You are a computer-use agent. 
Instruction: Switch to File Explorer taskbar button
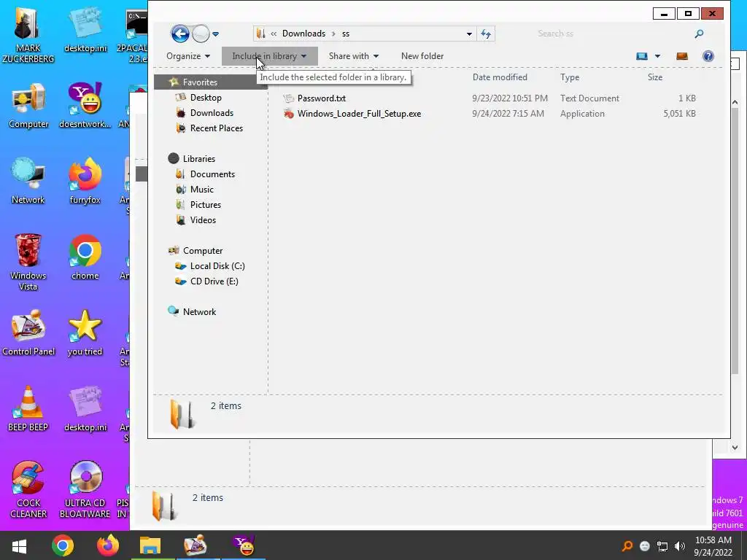click(x=150, y=545)
